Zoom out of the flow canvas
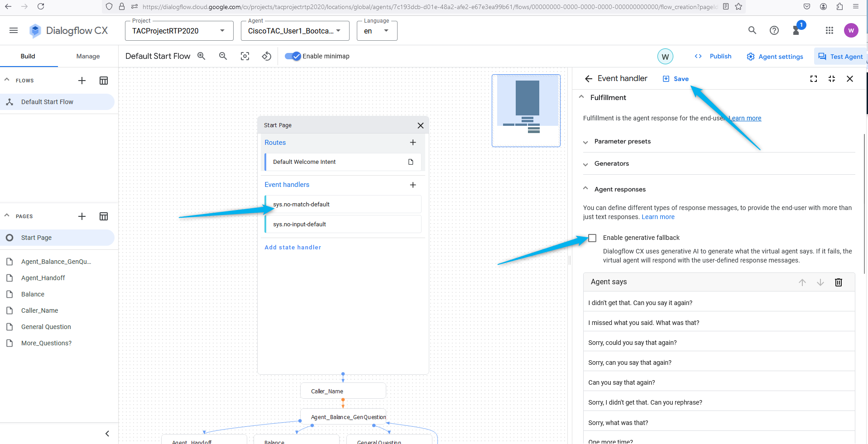 [223, 56]
